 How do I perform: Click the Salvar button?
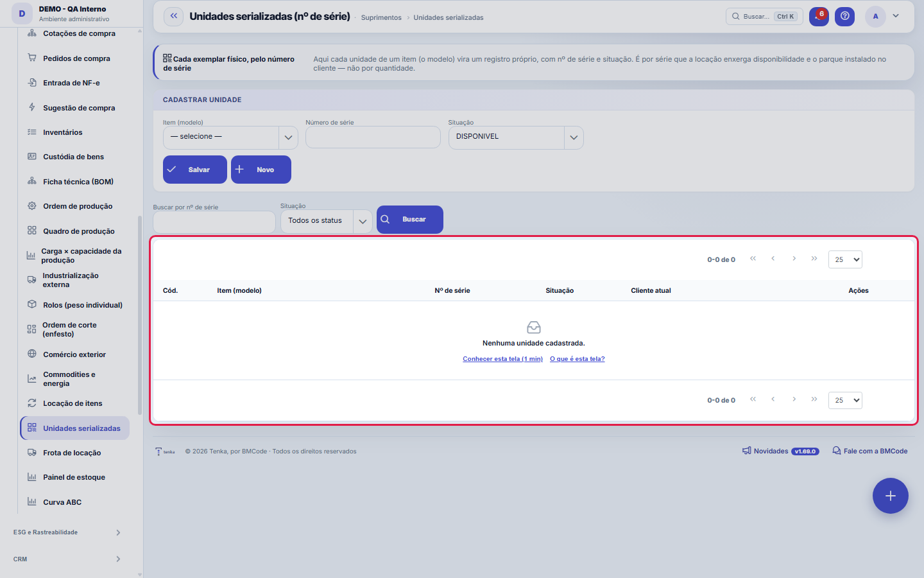(x=195, y=170)
